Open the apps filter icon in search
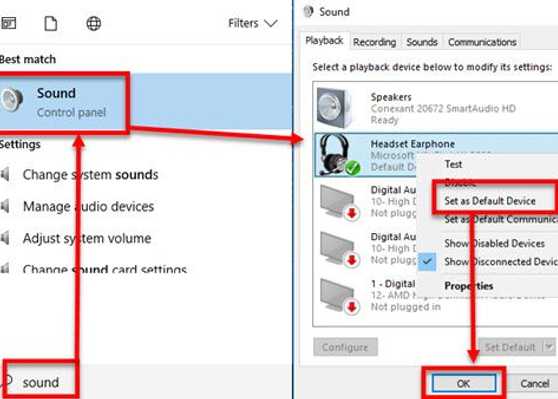The width and height of the screenshot is (558, 399). (8, 23)
